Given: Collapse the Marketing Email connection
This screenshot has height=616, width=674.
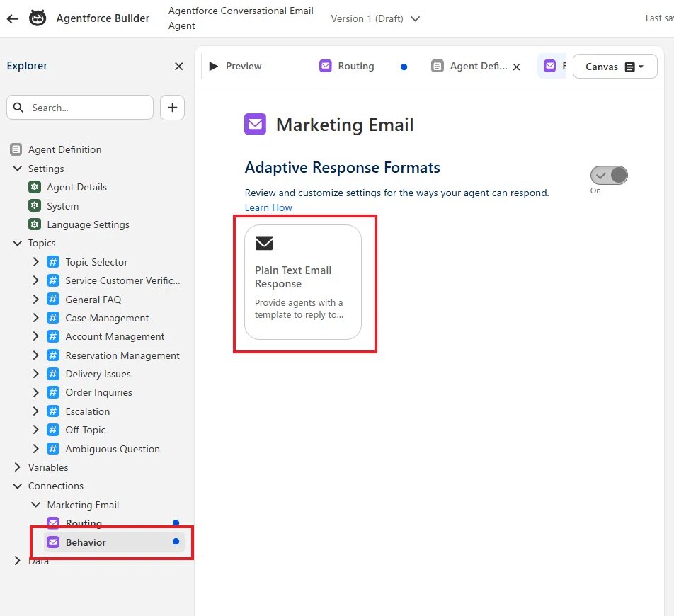Looking at the screenshot, I should 36,505.
